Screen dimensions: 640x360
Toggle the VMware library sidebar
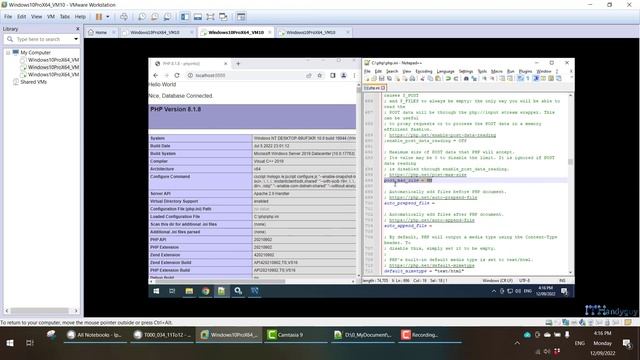[x=185, y=17]
